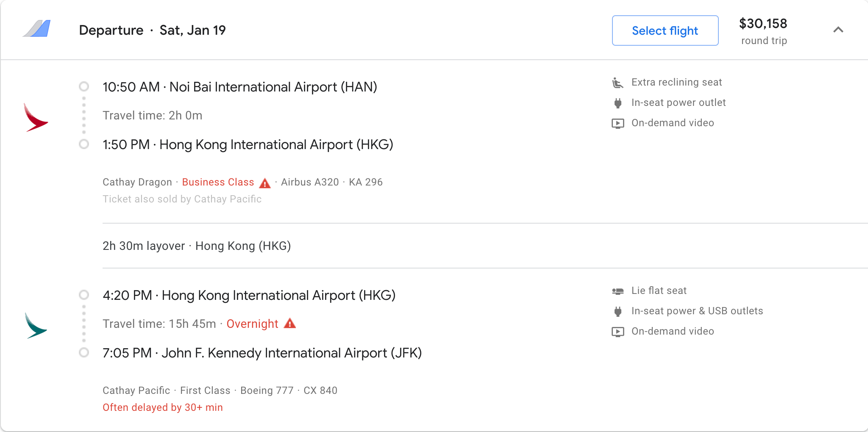
Task: Click the airline tail logo icon
Action: (37, 29)
